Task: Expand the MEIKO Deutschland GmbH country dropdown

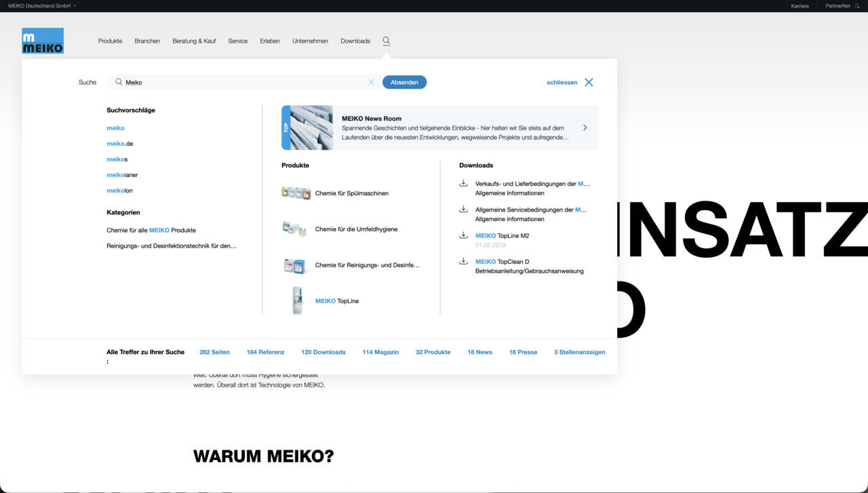Action: 42,5
